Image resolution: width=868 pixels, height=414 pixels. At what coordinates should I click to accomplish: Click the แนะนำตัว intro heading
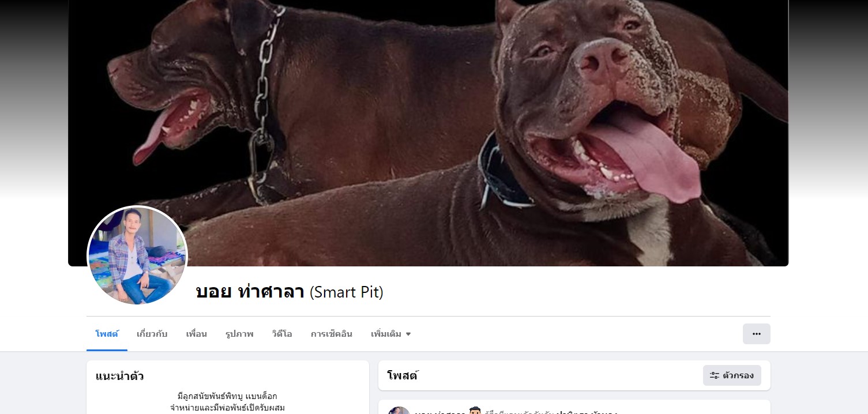pyautogui.click(x=120, y=377)
